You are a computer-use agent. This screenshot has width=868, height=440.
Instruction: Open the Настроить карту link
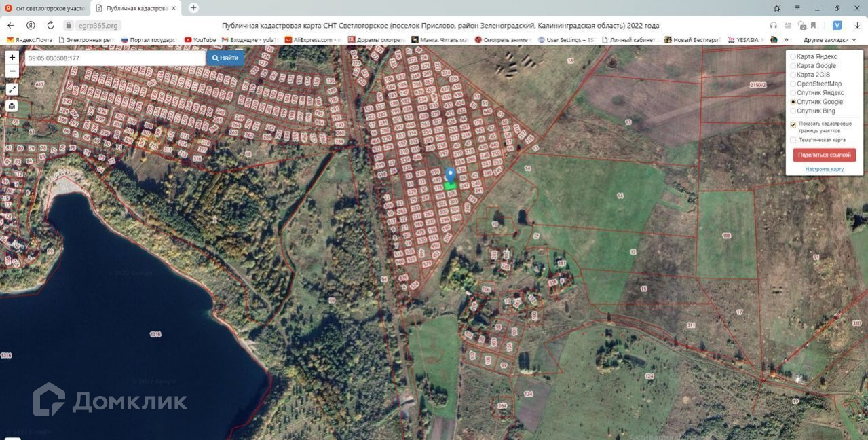[x=824, y=169]
